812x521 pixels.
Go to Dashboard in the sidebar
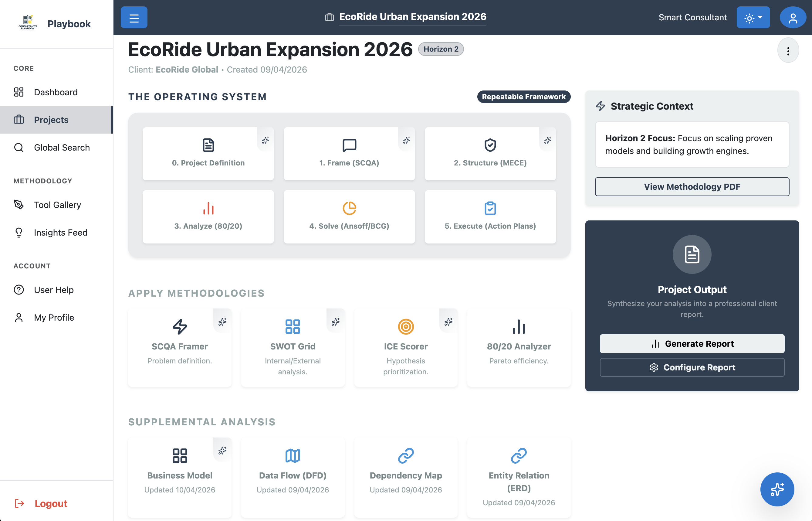56,92
